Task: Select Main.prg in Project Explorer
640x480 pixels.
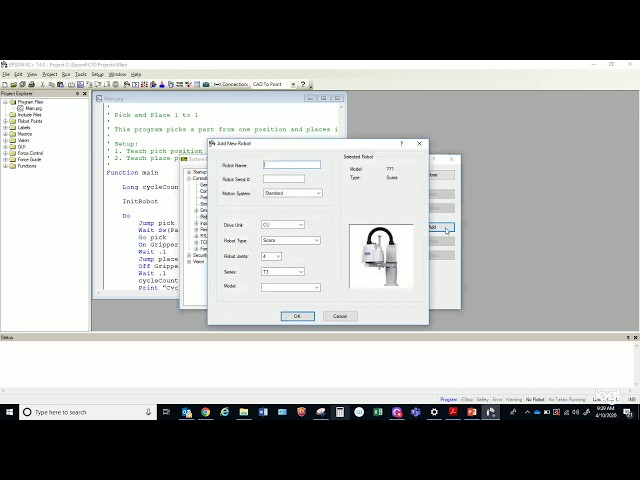Action: [x=33, y=109]
